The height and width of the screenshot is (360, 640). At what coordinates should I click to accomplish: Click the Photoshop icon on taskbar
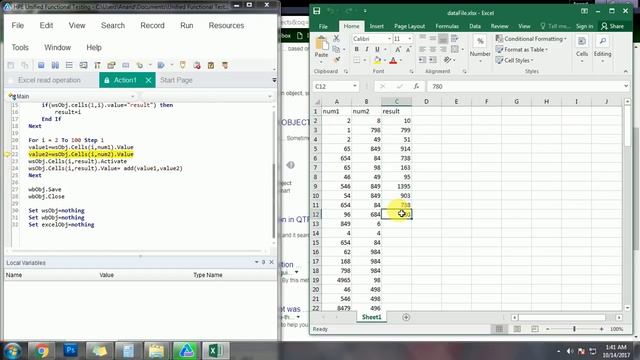[70, 351]
